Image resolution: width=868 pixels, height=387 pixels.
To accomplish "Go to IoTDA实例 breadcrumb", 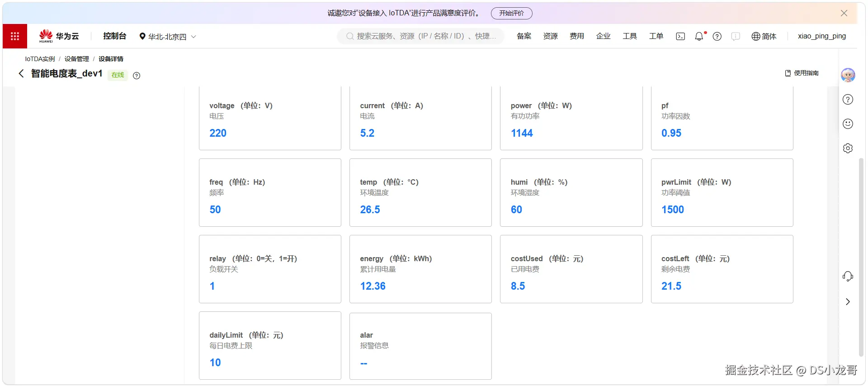I will point(40,59).
